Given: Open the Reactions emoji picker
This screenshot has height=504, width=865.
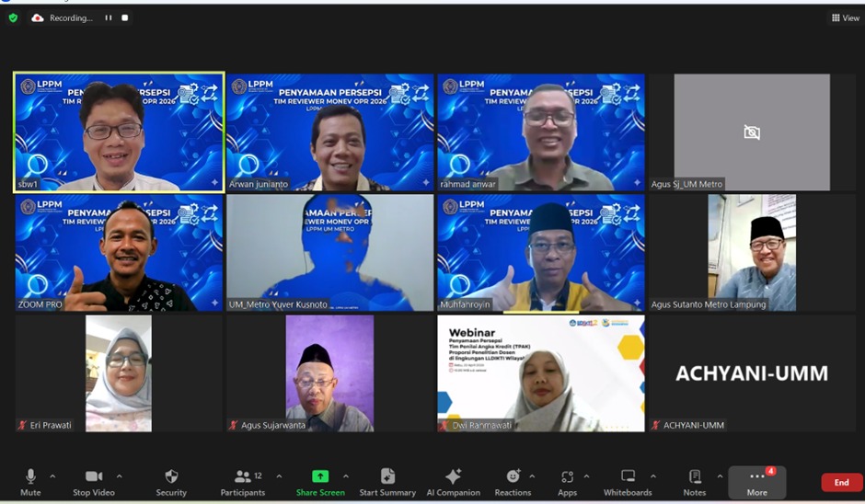Looking at the screenshot, I should click(x=513, y=476).
